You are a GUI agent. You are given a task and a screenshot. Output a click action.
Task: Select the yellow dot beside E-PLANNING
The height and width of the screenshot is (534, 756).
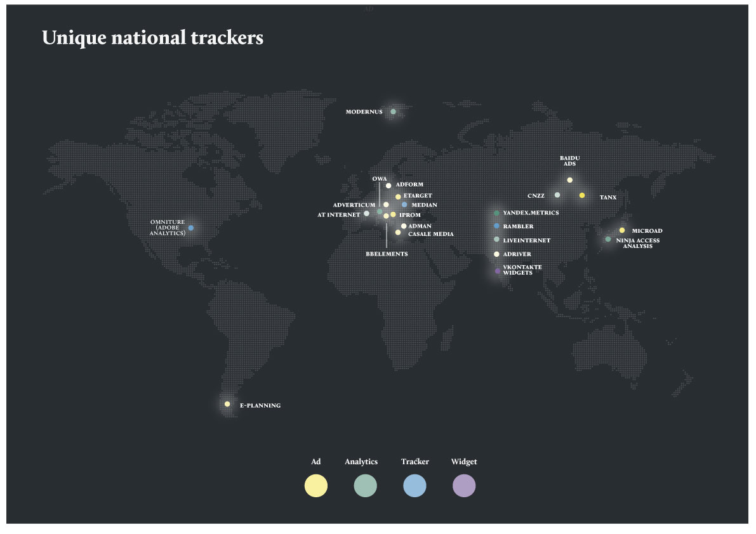[x=227, y=404]
